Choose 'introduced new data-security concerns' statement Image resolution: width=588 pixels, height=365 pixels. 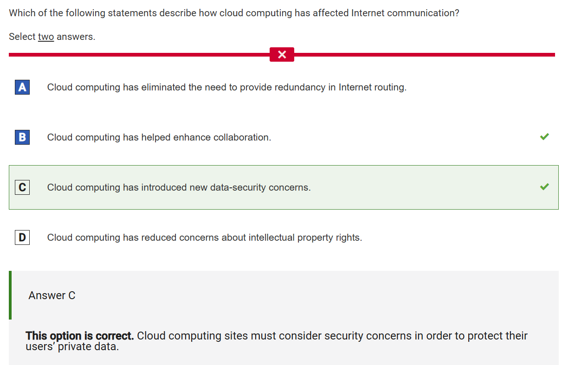[179, 187]
